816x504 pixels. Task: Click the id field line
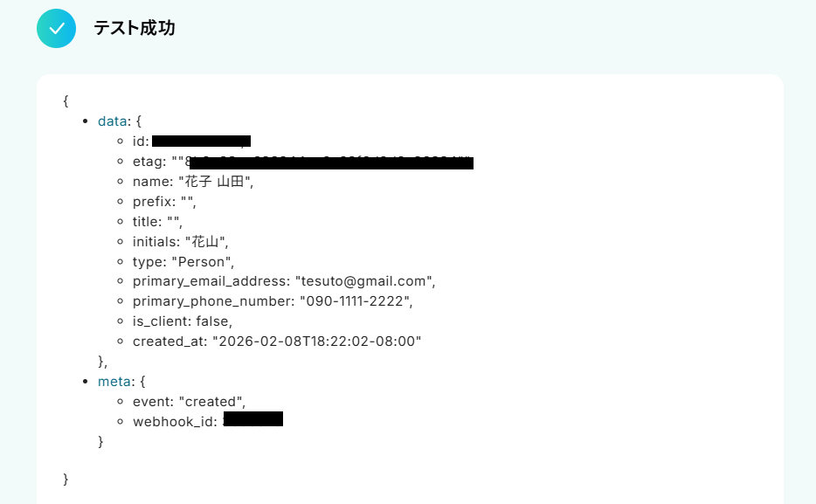pos(191,141)
